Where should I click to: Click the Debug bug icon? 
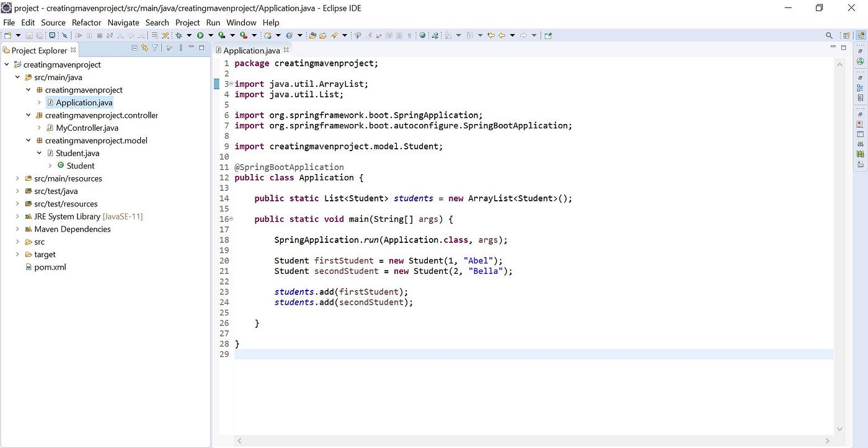pyautogui.click(x=178, y=35)
